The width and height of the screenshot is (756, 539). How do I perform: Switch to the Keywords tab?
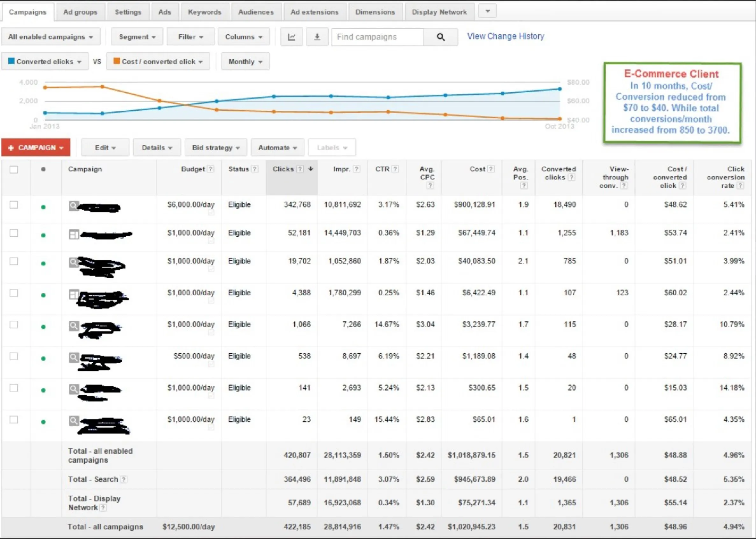[x=205, y=12]
